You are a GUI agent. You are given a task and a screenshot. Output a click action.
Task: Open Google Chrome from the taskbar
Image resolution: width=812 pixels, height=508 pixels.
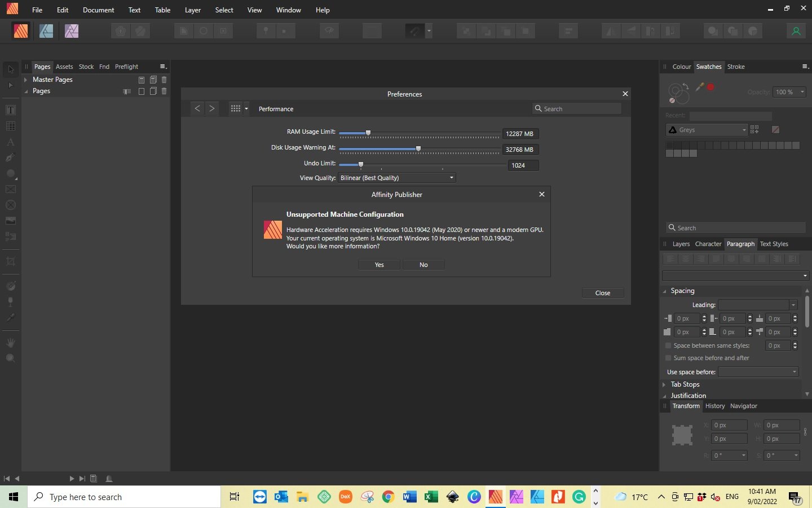click(x=388, y=497)
